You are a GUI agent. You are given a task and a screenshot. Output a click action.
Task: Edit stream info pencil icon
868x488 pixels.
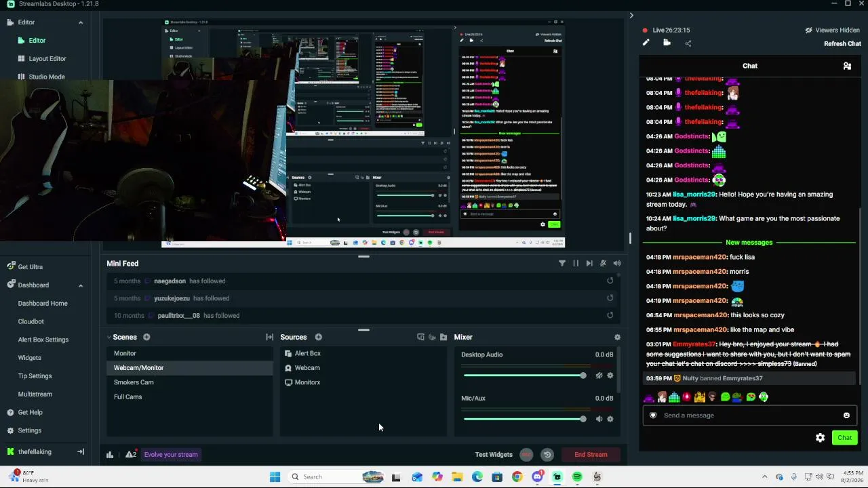click(x=646, y=43)
